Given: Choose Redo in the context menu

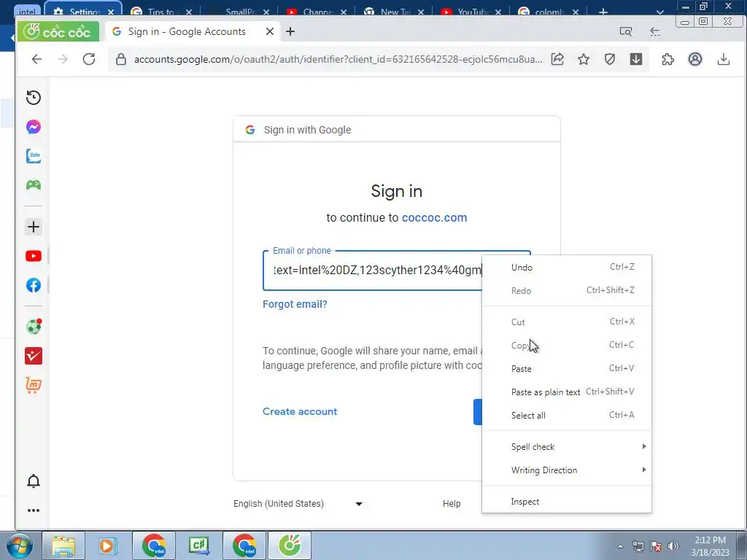Looking at the screenshot, I should (x=566, y=290).
